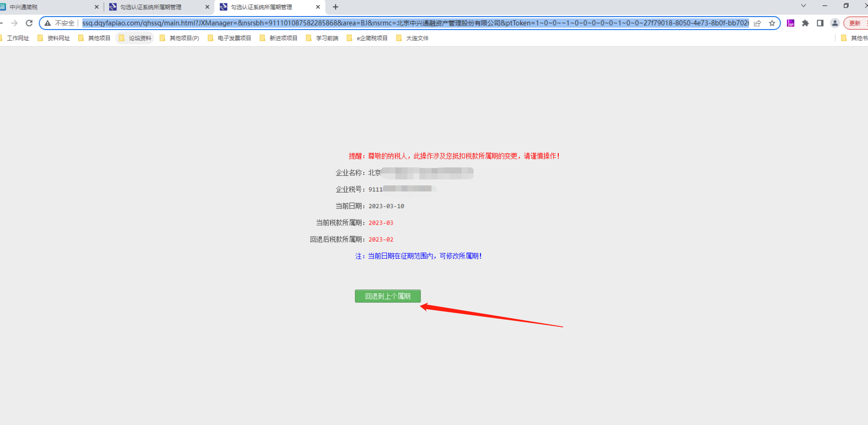Select the address bar URL field
The height and width of the screenshot is (425, 868).
click(415, 23)
